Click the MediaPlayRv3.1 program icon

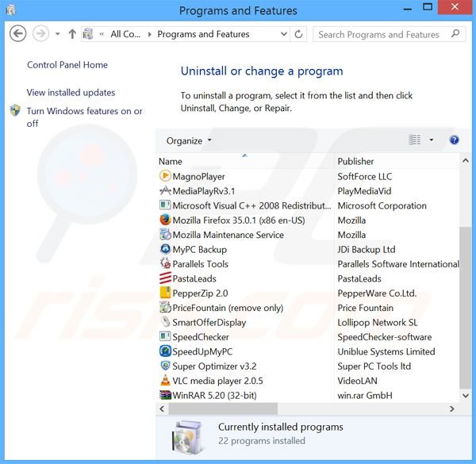165,190
